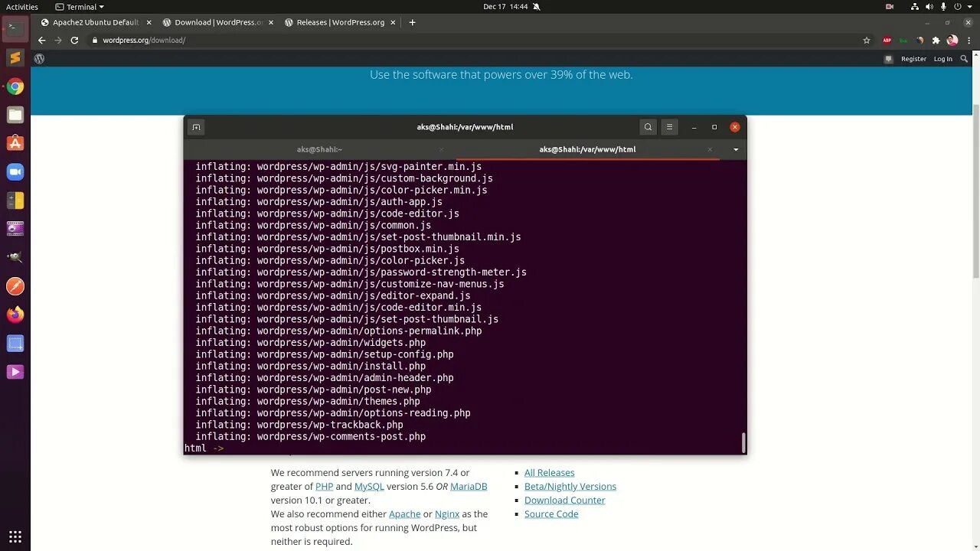This screenshot has width=980, height=551.
Task: Reload the wordpress.org page
Action: [x=74, y=40]
